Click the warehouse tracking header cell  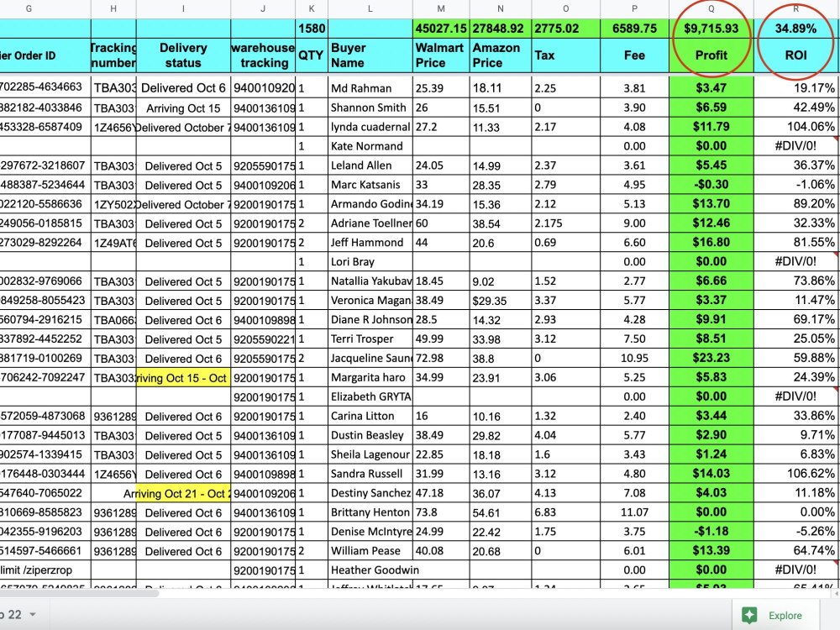[x=262, y=55]
